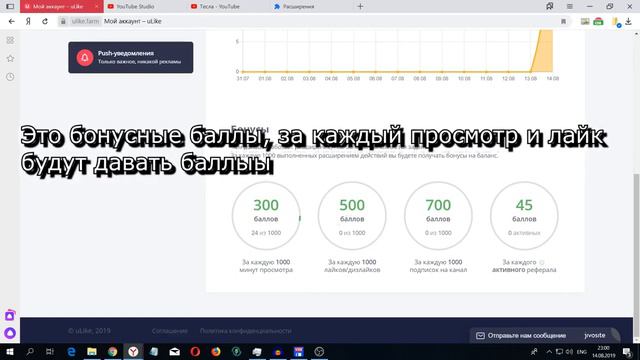Open the Соглашение footer link
This screenshot has height=360, width=640.
pyautogui.click(x=170, y=331)
